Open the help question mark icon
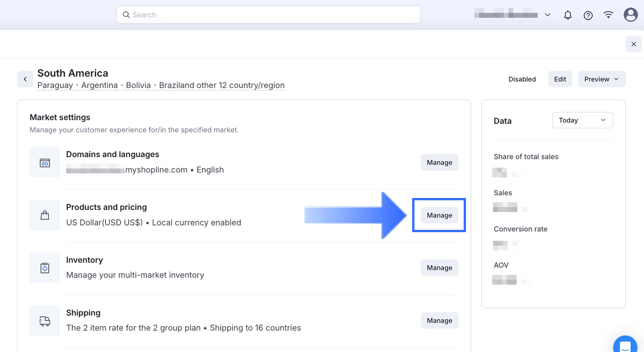Image resolution: width=644 pixels, height=352 pixels. tap(588, 15)
